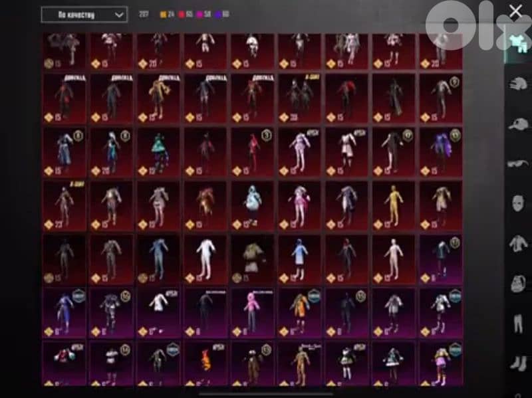Select the purple-haired outfit with badge

point(441,152)
